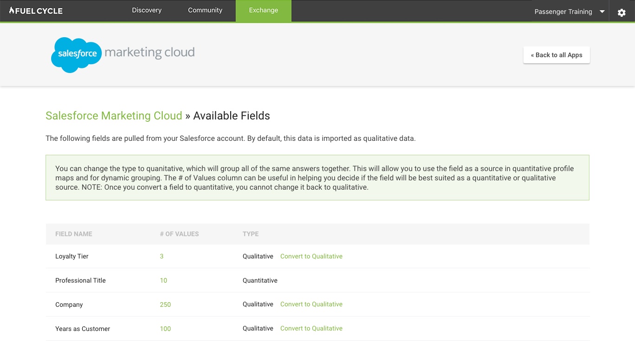
Task: Click the FIELD NAME column header
Action: (x=74, y=234)
